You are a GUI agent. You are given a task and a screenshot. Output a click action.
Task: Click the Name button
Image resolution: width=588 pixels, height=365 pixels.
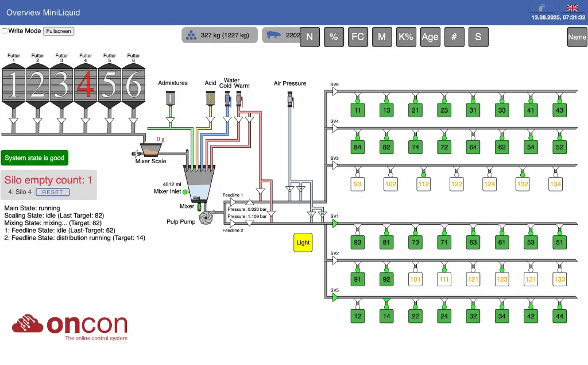coord(577,37)
